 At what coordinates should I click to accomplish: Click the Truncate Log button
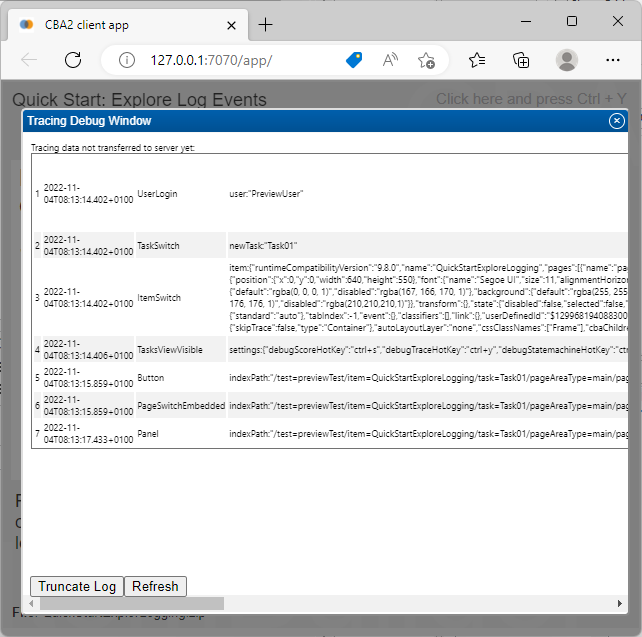pos(77,587)
